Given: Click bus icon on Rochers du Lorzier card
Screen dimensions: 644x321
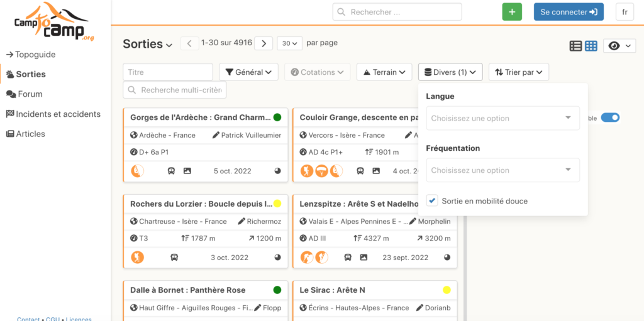Looking at the screenshot, I should (174, 258).
